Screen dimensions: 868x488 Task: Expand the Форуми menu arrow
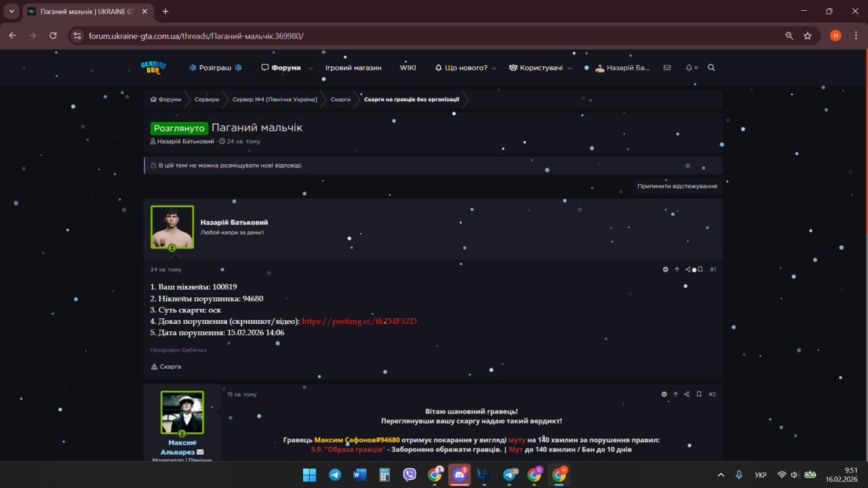tap(311, 68)
